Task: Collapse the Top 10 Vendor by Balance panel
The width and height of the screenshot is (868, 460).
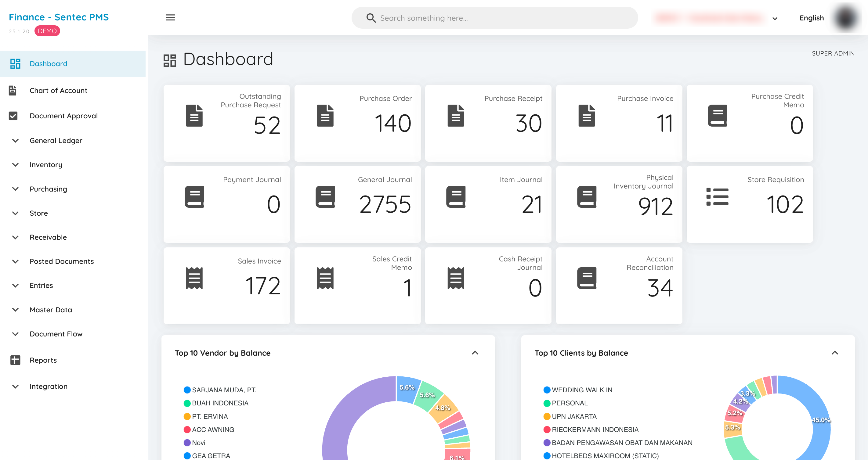Action: point(475,353)
